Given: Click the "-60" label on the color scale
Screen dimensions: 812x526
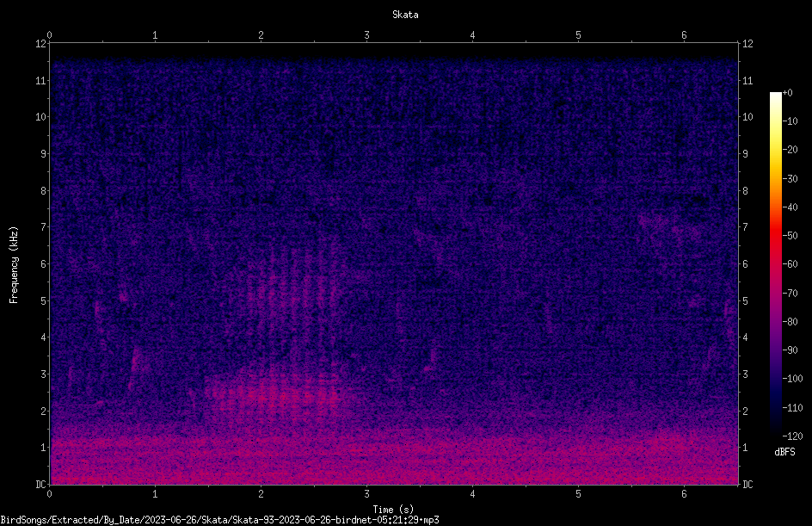Looking at the screenshot, I should [x=790, y=264].
